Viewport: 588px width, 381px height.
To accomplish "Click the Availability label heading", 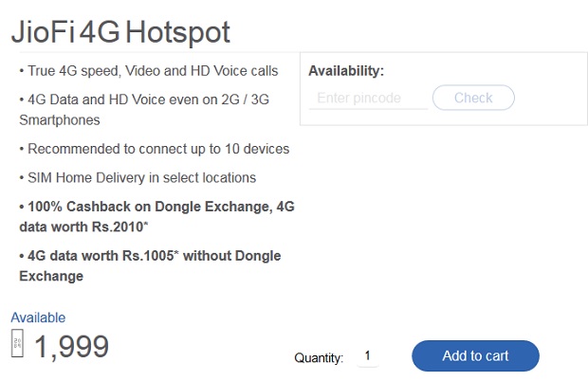I will tap(346, 71).
